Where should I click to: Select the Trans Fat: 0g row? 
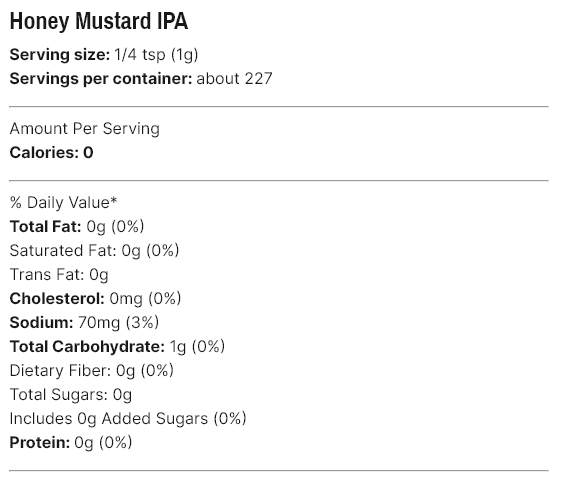(59, 275)
